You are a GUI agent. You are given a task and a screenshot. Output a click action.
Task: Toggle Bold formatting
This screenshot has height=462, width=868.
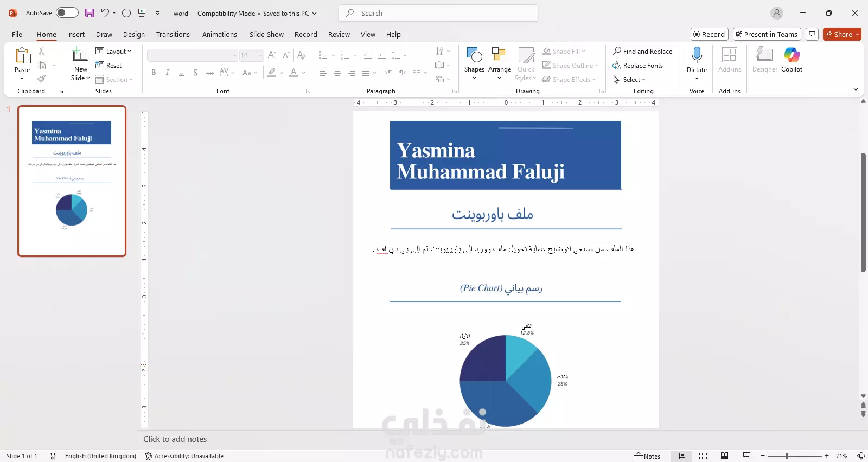154,72
